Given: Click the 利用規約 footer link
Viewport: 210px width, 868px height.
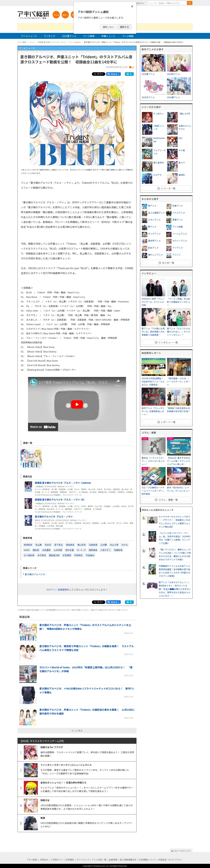Looking at the screenshot, I should tap(70, 860).
